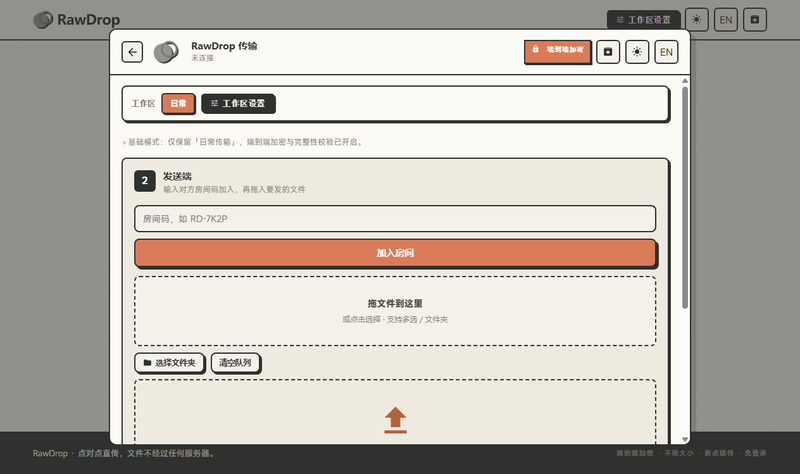Open the inbox archive icon in the dialog header
Screen dimensions: 800x474
coord(608,52)
